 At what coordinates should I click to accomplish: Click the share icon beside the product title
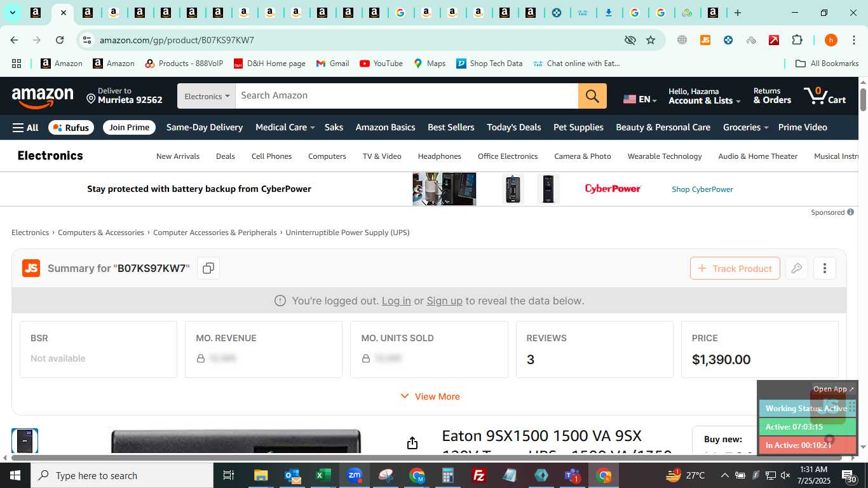coord(412,443)
